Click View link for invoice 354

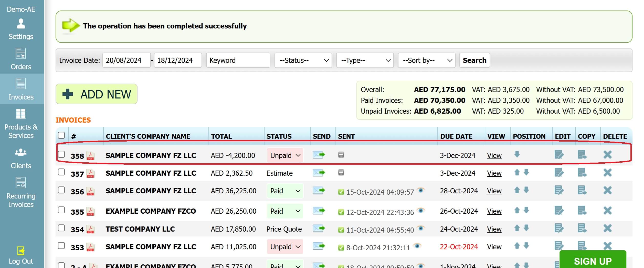(494, 229)
